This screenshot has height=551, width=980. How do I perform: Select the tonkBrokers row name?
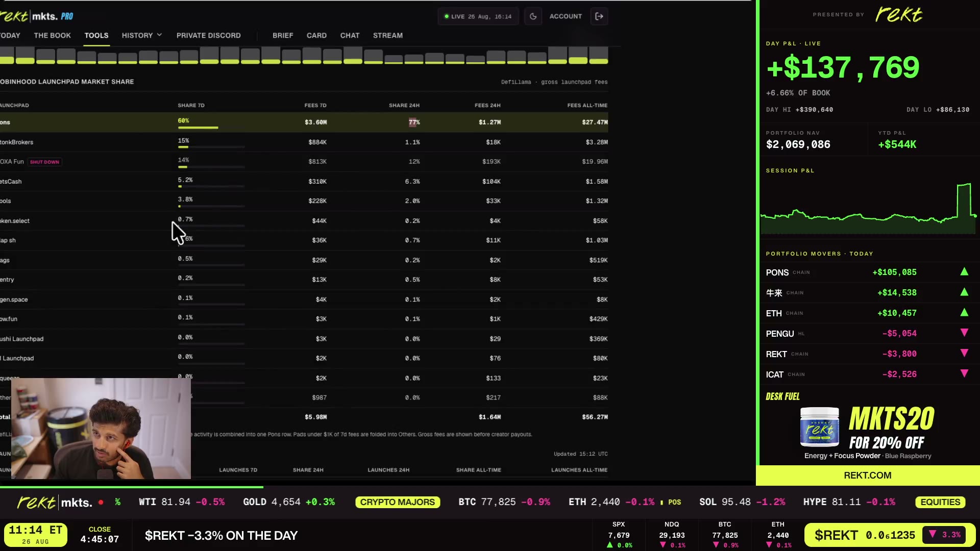[x=16, y=142]
